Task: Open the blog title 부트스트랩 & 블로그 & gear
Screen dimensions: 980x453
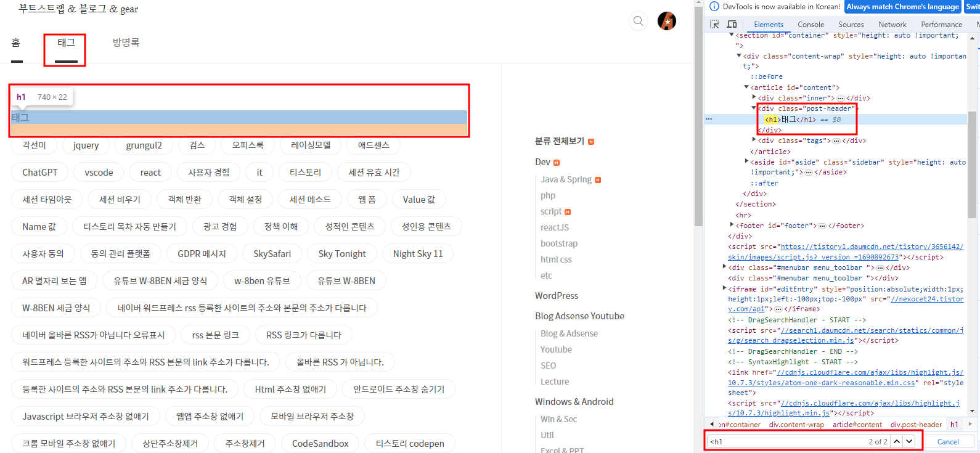Action: coord(78,9)
